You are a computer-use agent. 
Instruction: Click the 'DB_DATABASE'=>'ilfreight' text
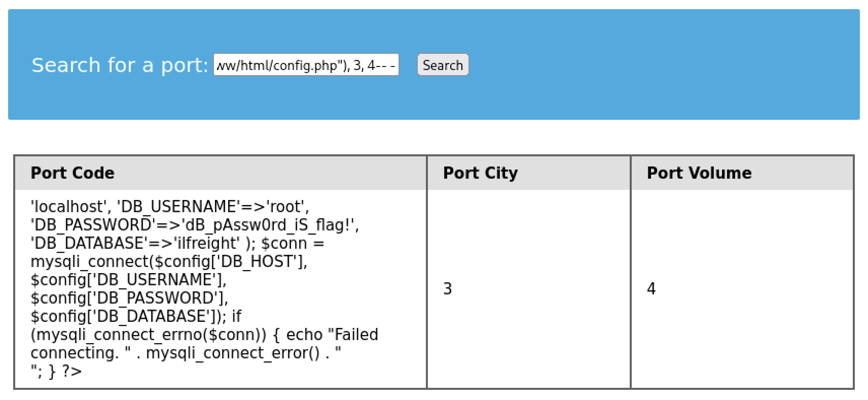pyautogui.click(x=134, y=243)
